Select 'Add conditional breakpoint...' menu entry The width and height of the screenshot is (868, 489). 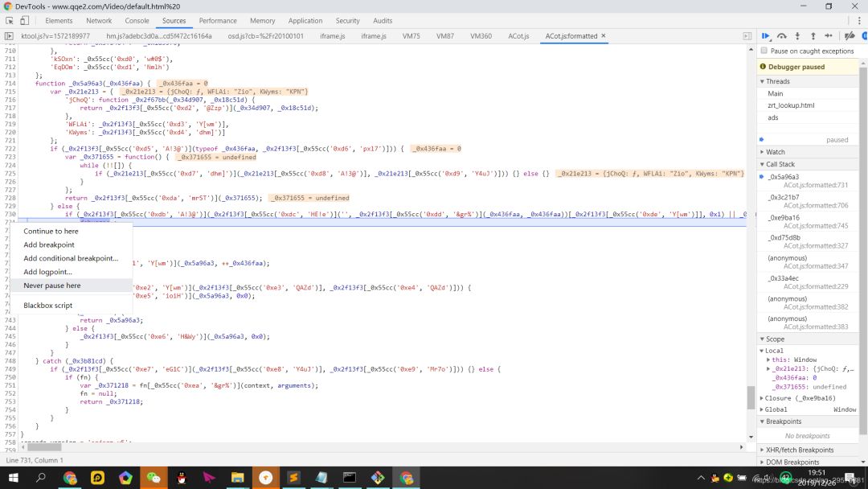71,258
